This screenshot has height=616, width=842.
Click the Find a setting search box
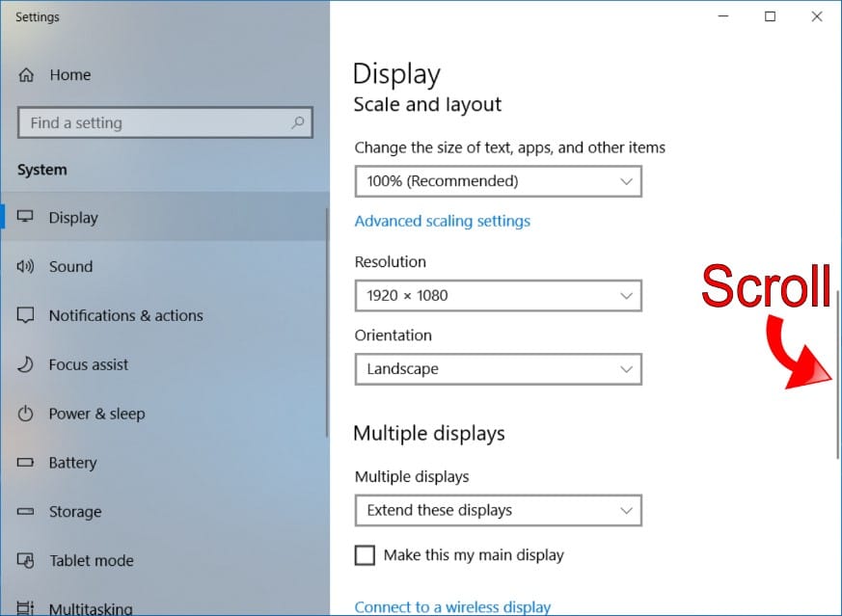(x=154, y=123)
